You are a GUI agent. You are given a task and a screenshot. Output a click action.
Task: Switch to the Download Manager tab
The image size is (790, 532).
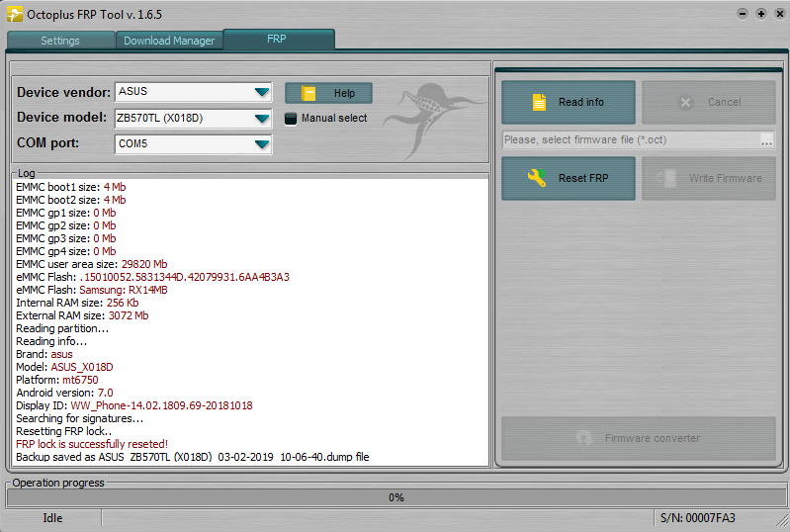click(x=169, y=41)
